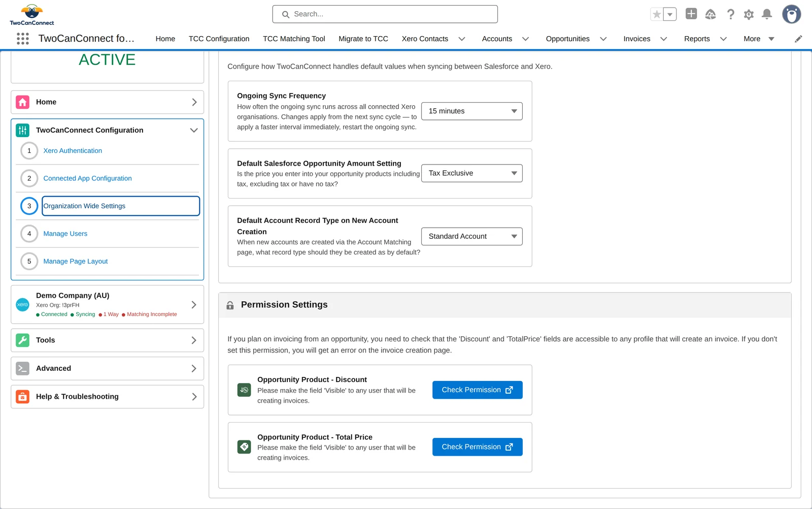Expand the Advanced sidebar section
Screen dimensions: 812x509
point(194,368)
